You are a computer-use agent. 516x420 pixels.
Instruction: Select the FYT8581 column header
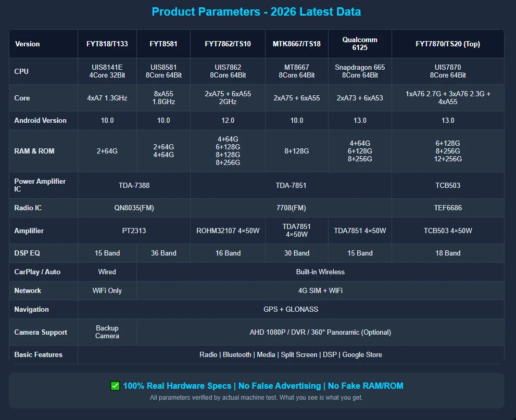click(163, 44)
